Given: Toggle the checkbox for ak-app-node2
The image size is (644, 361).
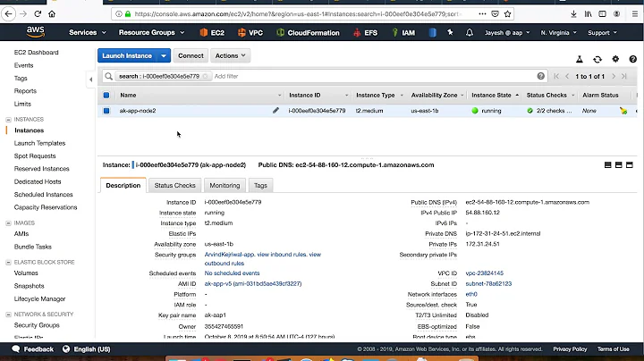Looking at the screenshot, I should 106,111.
